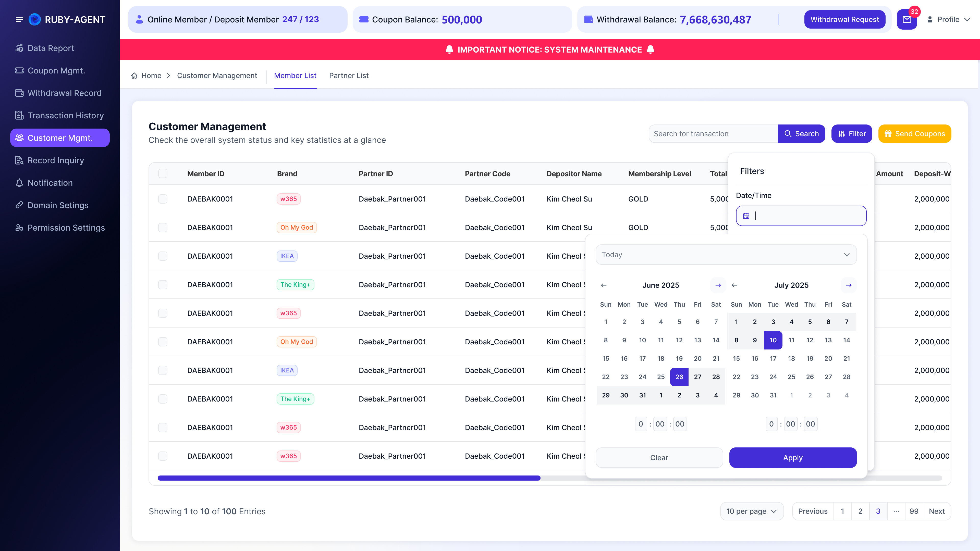The width and height of the screenshot is (980, 551).
Task: Click the Coupon Balance ticket icon
Action: pos(364,19)
